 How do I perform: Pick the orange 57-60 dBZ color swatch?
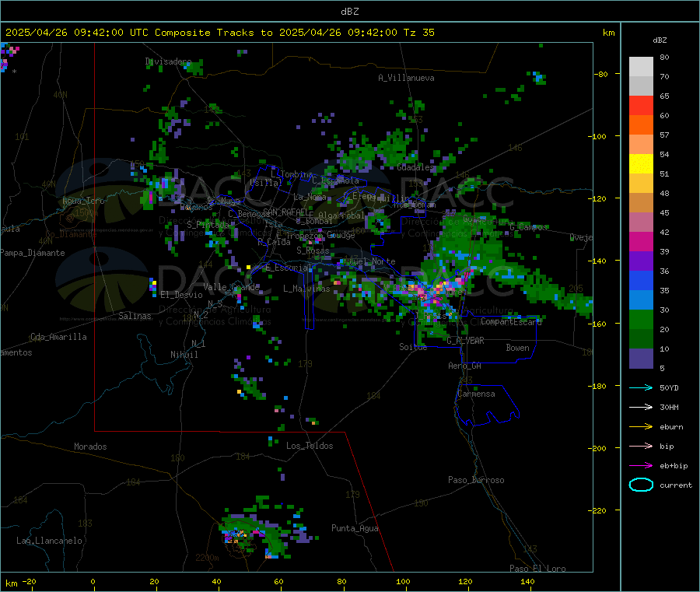641,125
